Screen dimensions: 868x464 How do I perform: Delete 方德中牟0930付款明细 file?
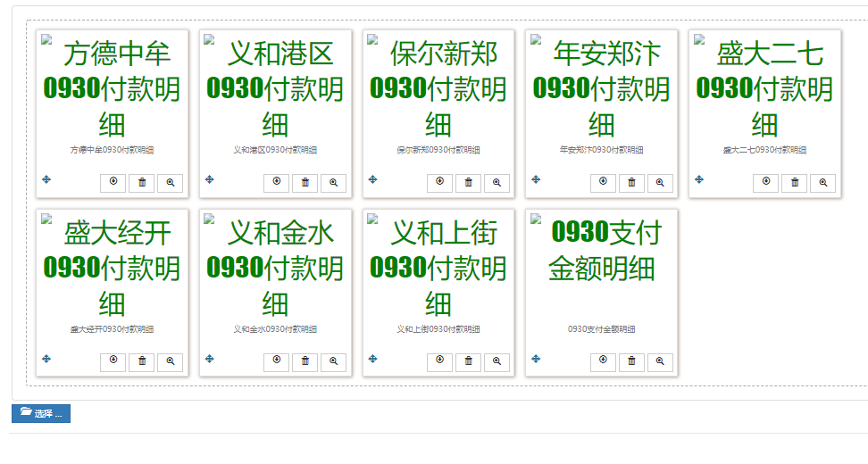tap(142, 183)
